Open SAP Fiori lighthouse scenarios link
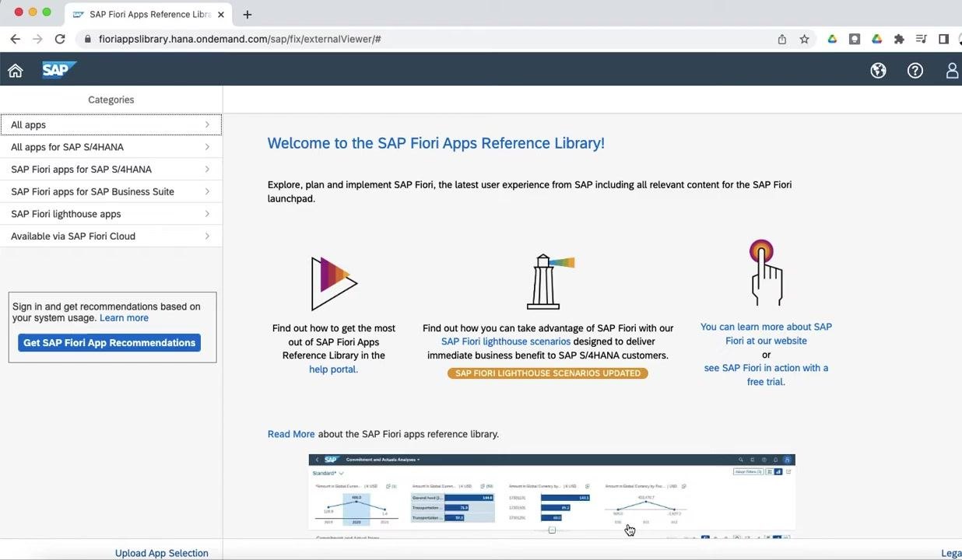The height and width of the screenshot is (560, 962). pos(506,341)
